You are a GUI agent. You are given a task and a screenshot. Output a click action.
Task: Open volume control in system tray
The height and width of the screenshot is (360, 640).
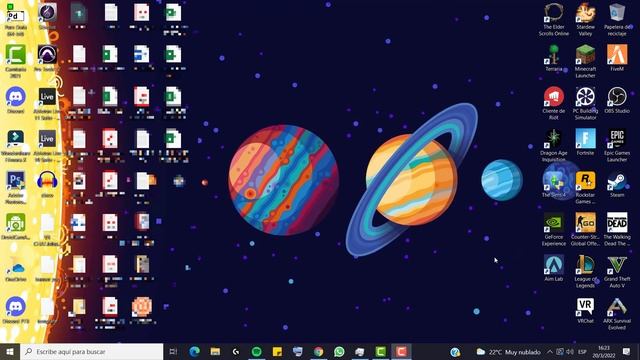(x=570, y=352)
